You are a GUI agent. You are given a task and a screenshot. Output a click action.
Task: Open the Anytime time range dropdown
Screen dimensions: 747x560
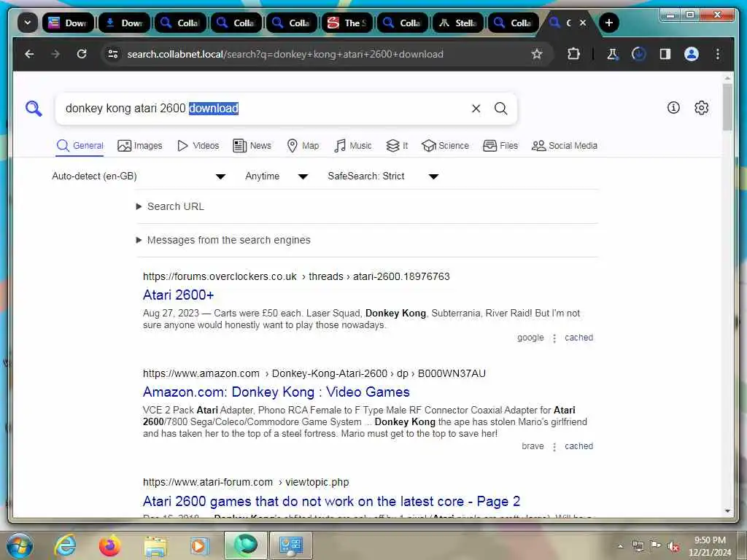[x=276, y=176]
